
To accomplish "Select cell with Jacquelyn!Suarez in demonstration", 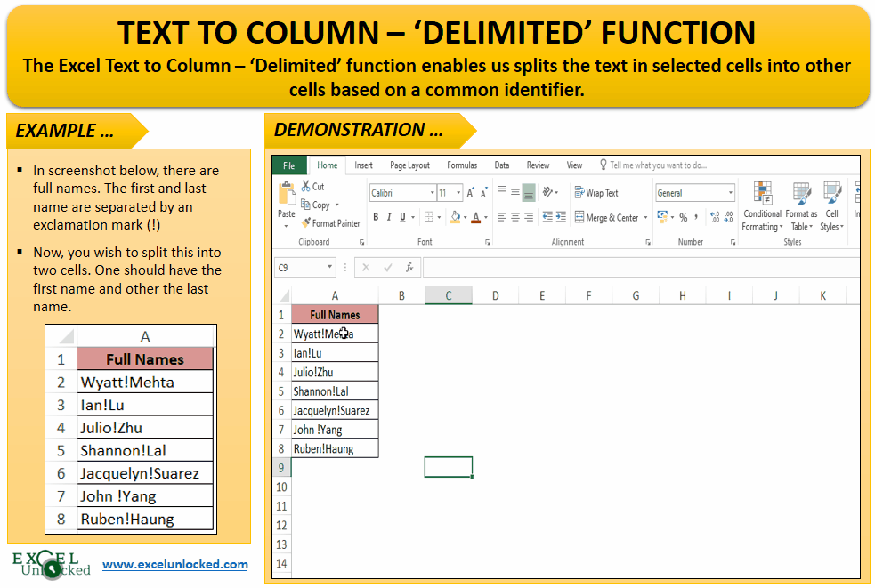I will (x=335, y=410).
